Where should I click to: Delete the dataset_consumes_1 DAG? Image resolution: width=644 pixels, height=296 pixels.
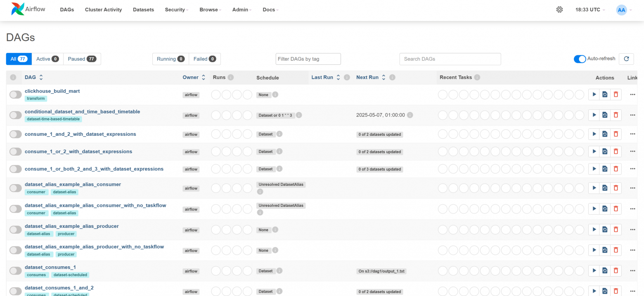[x=616, y=271]
